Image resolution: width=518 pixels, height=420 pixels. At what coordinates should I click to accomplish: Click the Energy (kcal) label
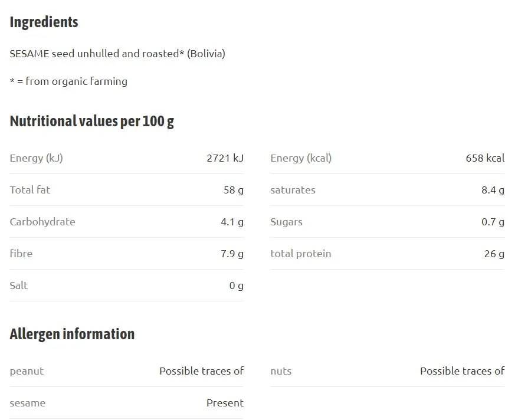point(301,158)
